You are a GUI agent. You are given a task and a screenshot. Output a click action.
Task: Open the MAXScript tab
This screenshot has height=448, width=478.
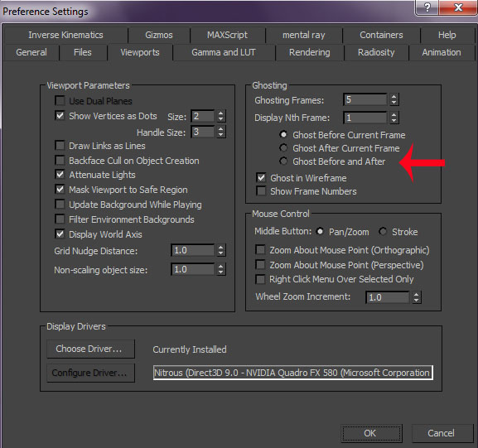click(x=228, y=35)
